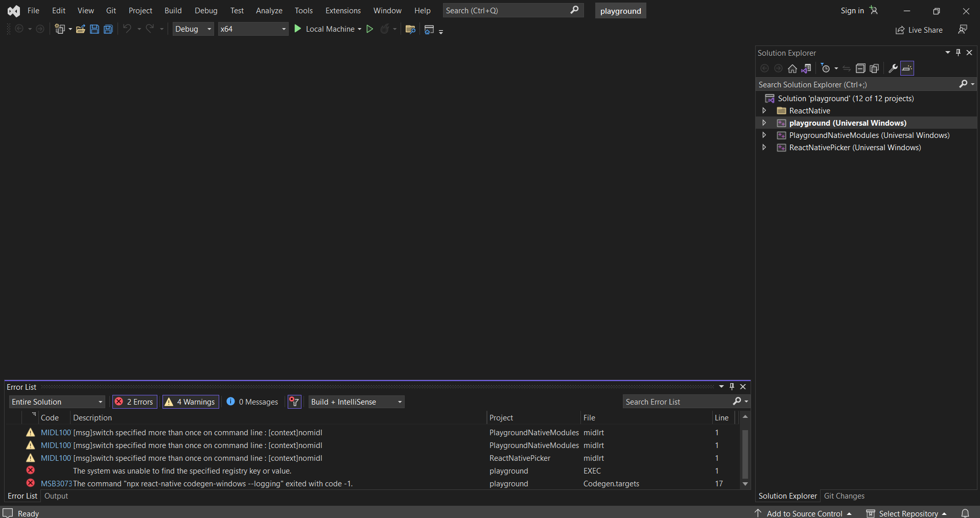Screen dimensions: 980x518
Task: Switch to the Git Changes tab
Action: (x=844, y=496)
